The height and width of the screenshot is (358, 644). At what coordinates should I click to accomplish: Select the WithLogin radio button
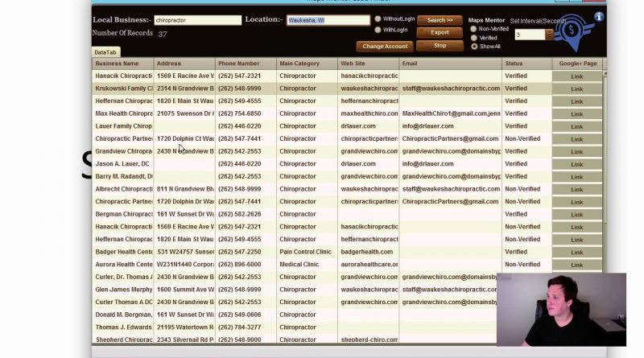click(x=378, y=30)
